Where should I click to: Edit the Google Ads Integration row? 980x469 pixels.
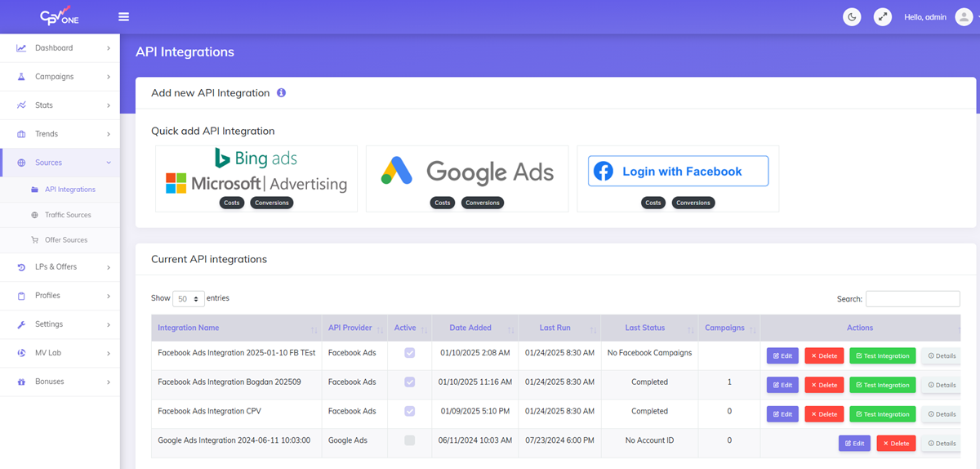854,444
